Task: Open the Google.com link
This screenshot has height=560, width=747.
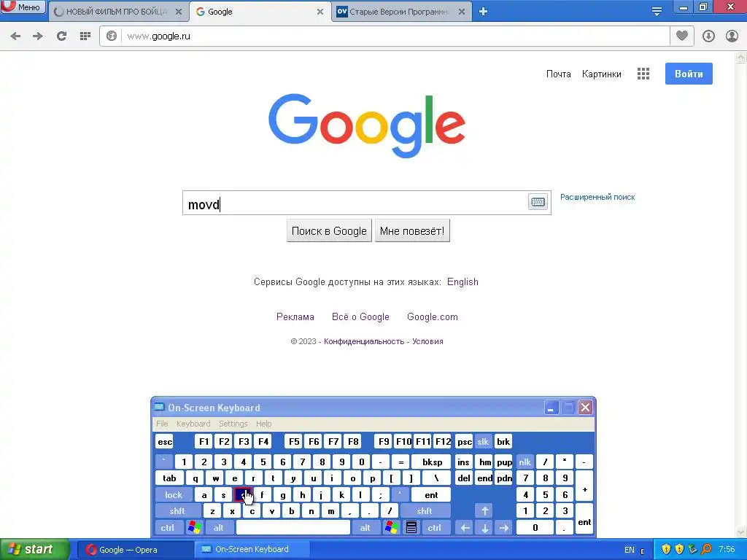Action: click(x=433, y=317)
